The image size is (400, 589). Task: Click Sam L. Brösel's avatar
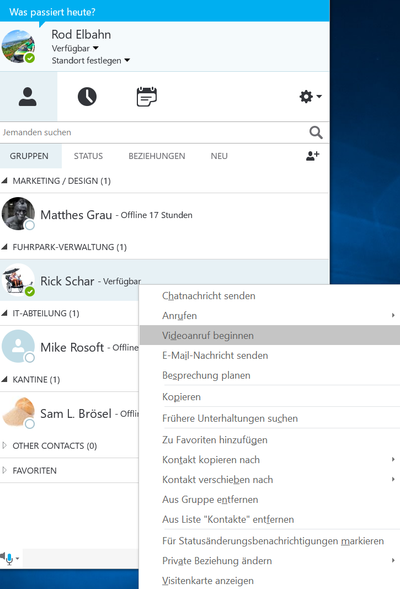[x=18, y=412]
